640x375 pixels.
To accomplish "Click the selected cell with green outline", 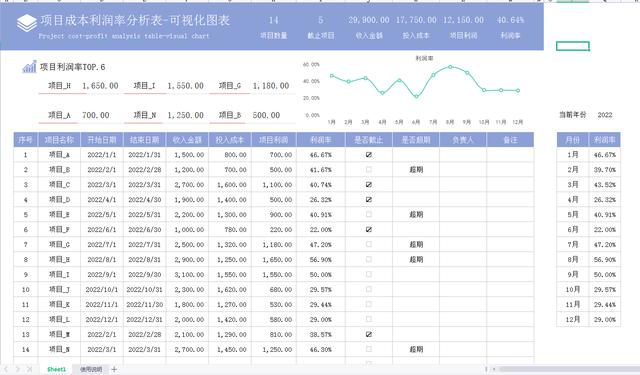I will (573, 46).
